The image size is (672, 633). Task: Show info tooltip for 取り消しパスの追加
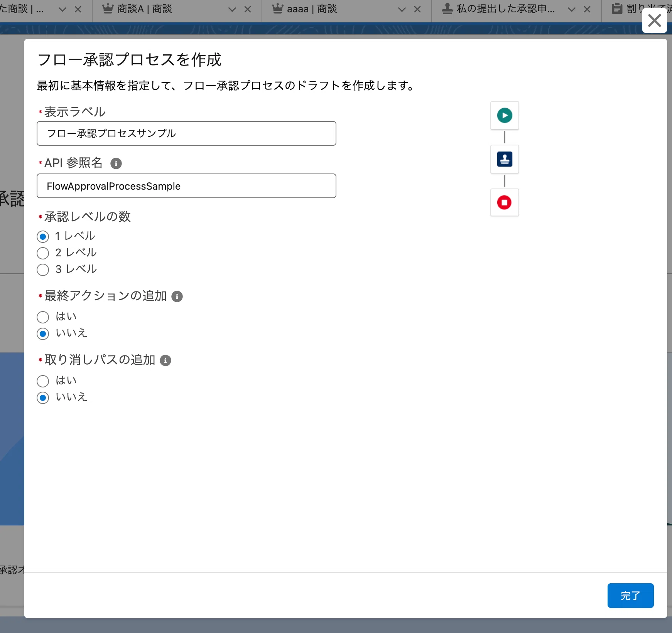pyautogui.click(x=165, y=360)
